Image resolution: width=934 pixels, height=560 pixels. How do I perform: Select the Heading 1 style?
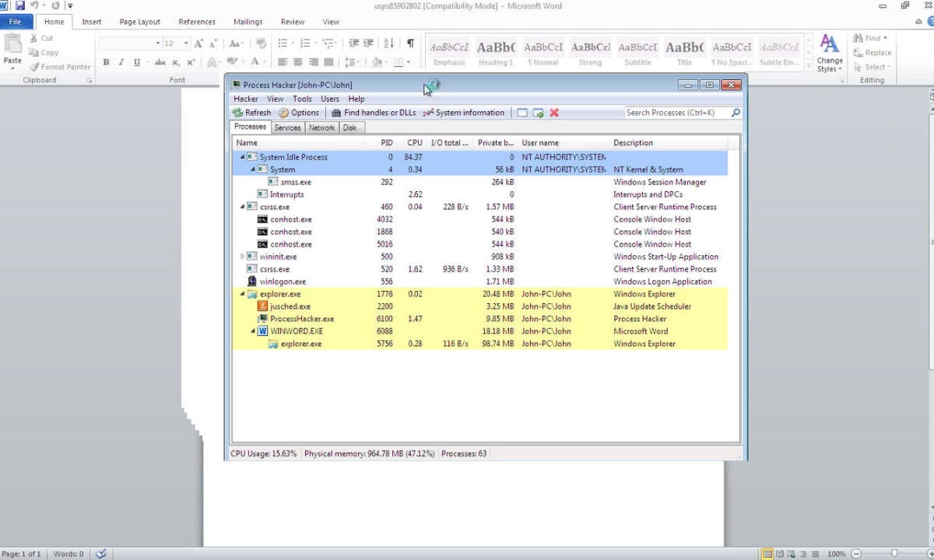pyautogui.click(x=496, y=53)
